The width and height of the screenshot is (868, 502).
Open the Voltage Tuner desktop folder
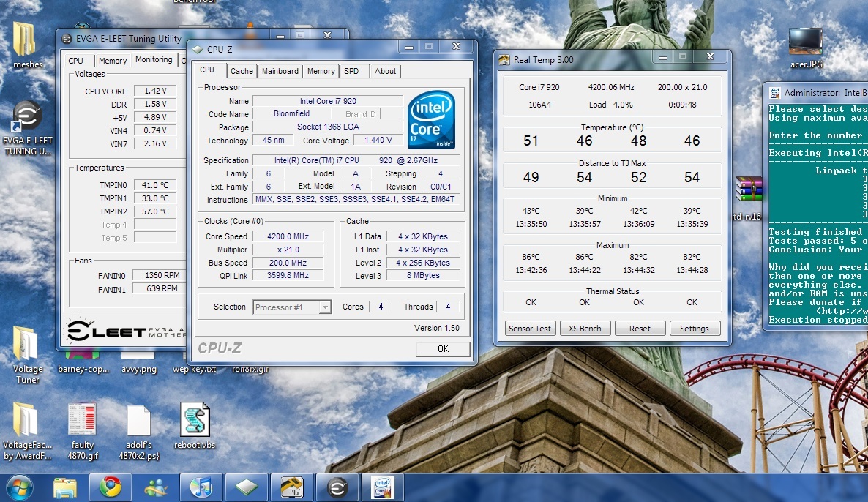click(x=27, y=354)
